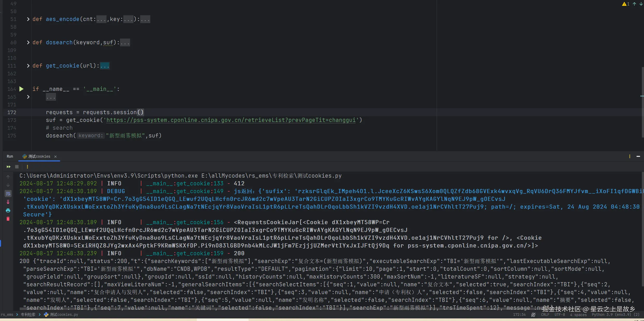This screenshot has height=321, width=644.
Task: Open the Run panel options menu
Action: click(x=629, y=156)
